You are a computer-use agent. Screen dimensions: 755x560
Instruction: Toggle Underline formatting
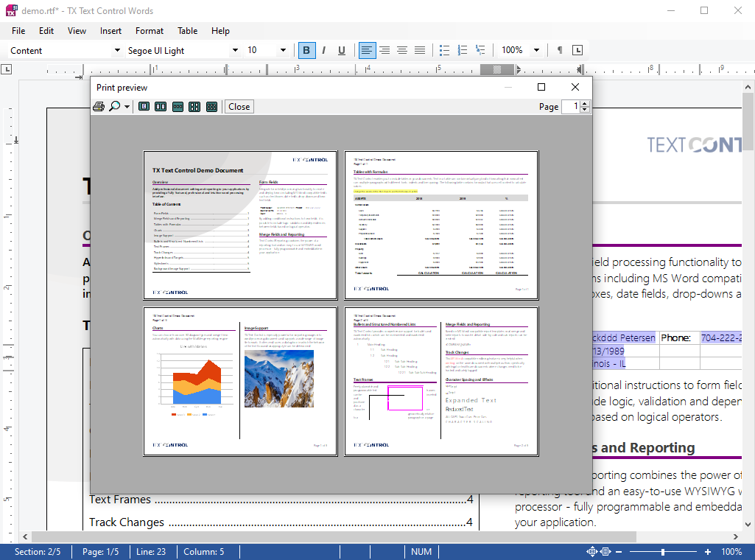click(x=342, y=50)
